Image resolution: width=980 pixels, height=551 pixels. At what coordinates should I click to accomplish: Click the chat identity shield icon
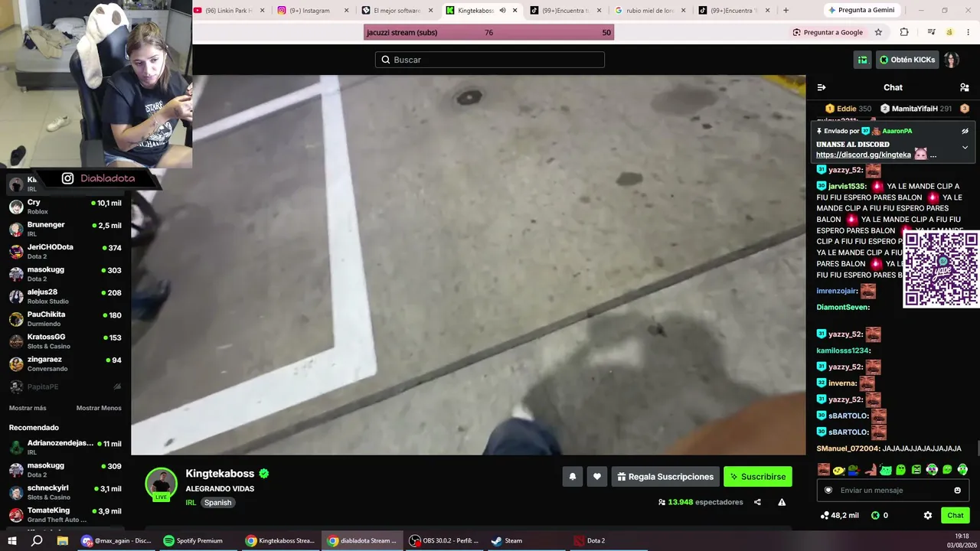point(828,490)
